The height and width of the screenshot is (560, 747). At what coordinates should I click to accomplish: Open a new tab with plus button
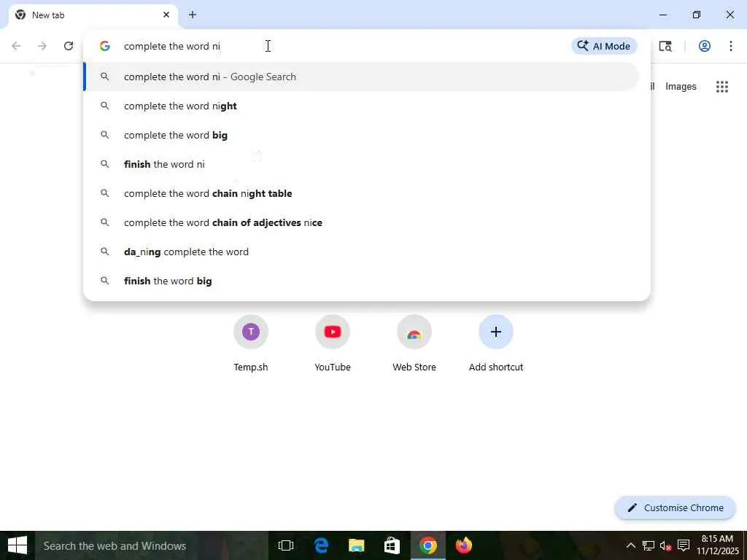[193, 15]
